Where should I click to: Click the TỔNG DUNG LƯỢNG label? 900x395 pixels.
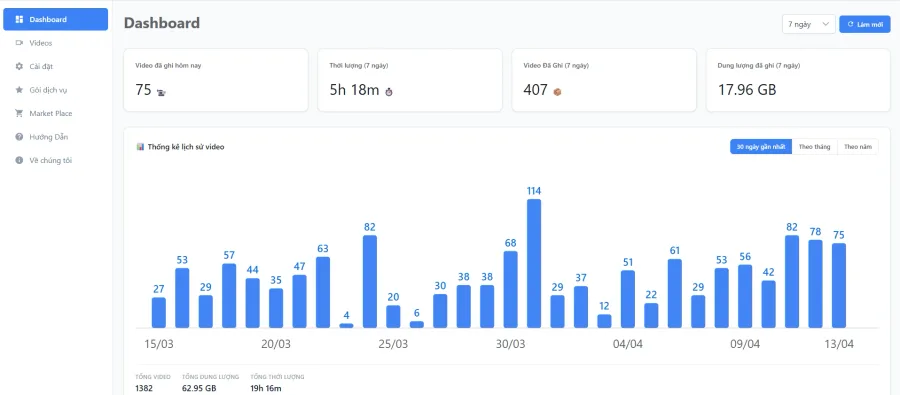point(210,377)
